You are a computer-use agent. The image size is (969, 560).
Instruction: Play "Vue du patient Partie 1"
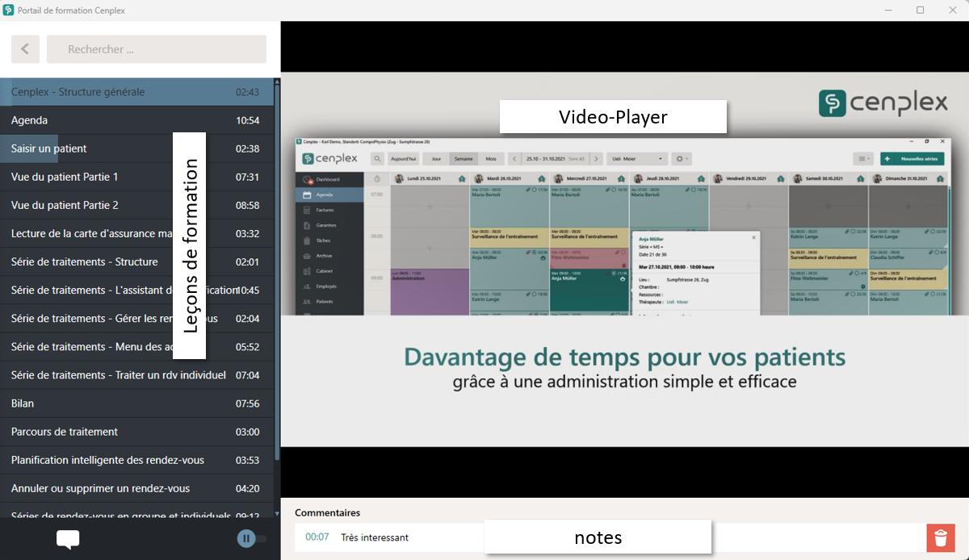136,177
